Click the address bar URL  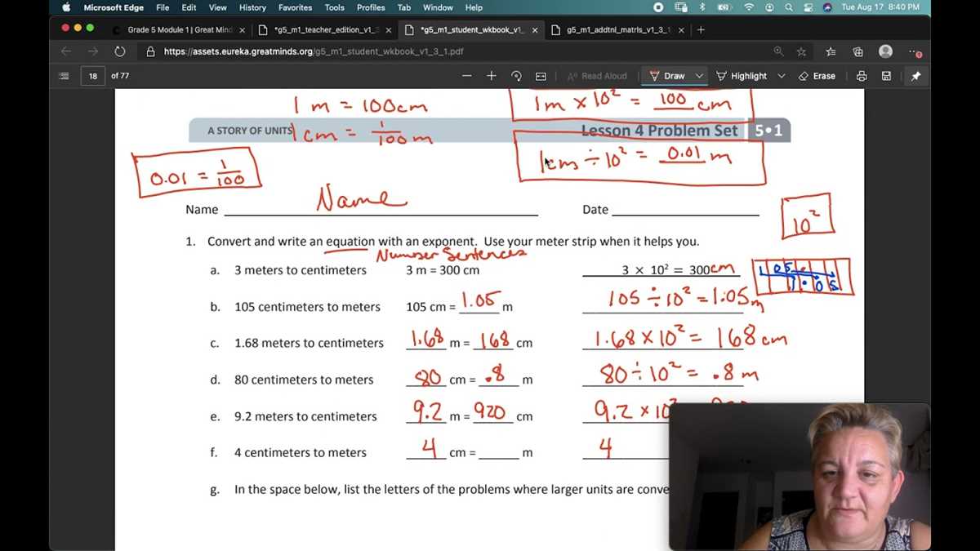point(314,51)
